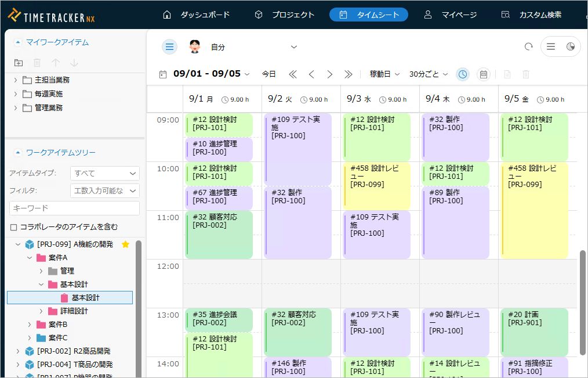Screen dimensions: 588x378
Task: Expand the 主担当業務 folder
Action: pos(16,80)
